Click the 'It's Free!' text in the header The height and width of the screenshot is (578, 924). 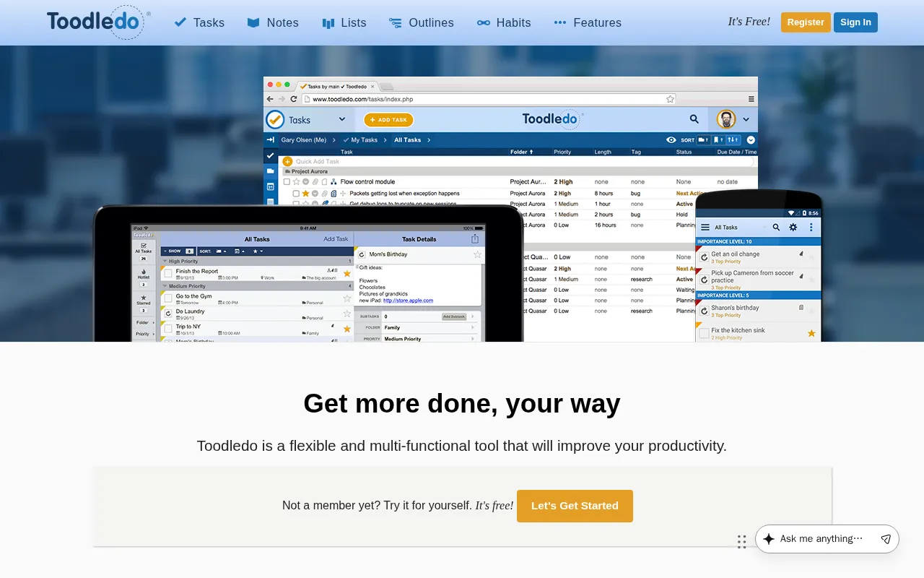749,22
